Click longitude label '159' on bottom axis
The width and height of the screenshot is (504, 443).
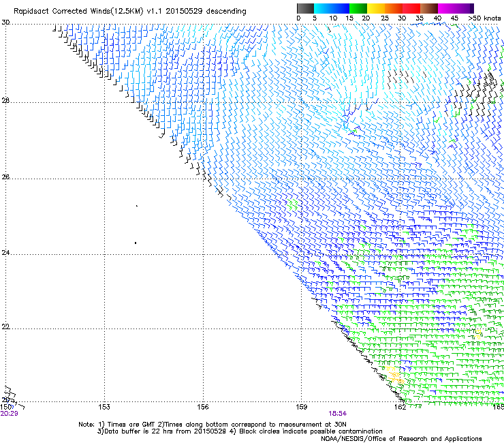302,407
